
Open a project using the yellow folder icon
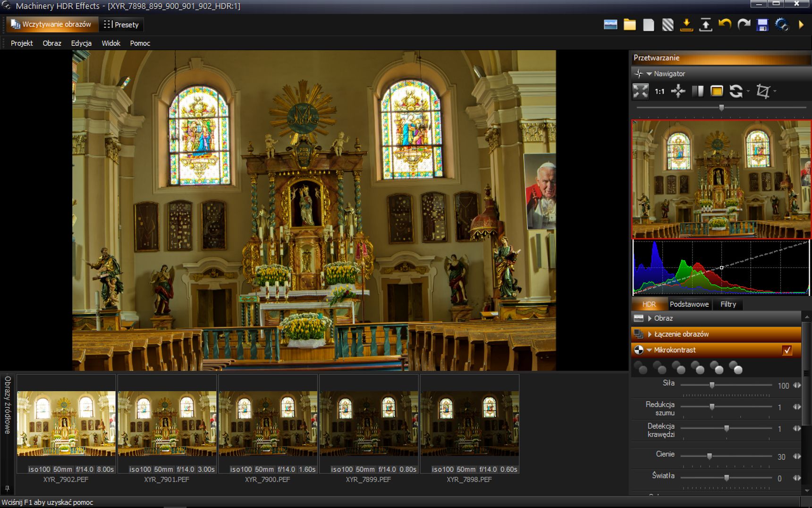pyautogui.click(x=629, y=25)
